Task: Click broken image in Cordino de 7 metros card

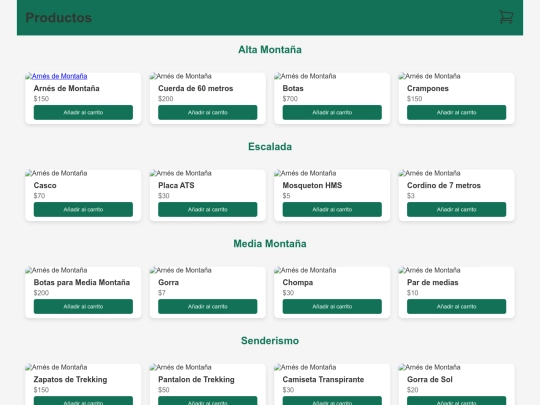Action: coord(429,173)
